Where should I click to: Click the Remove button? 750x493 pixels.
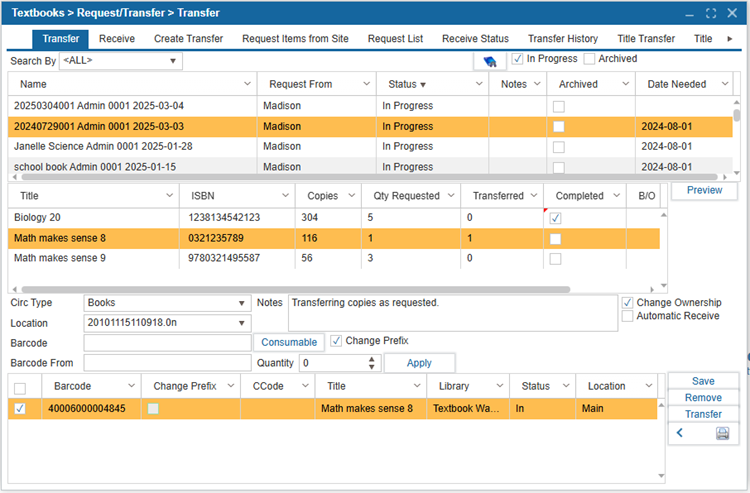pos(703,398)
